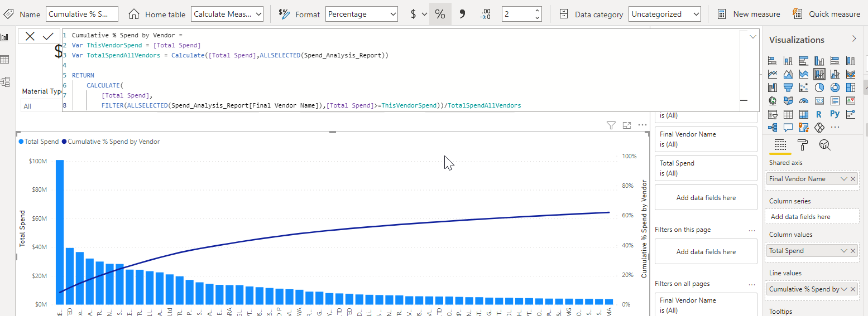Toggle thousands separator comma button
Viewport: 868px width, 316px height.
[462, 14]
